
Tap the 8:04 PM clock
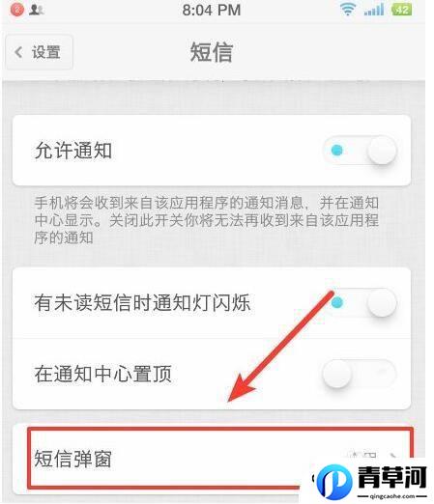pyautogui.click(x=212, y=10)
